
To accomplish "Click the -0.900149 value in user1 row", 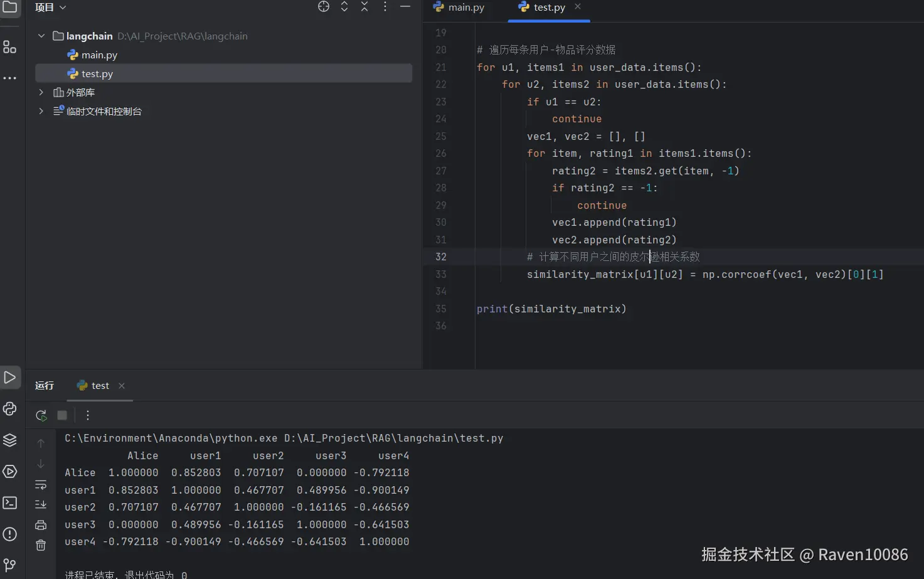I will [381, 490].
